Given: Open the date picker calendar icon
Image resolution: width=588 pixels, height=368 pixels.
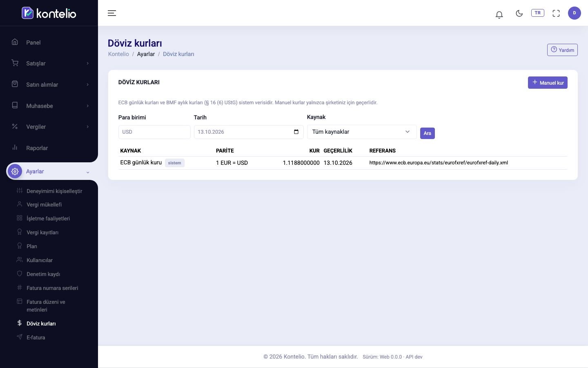Looking at the screenshot, I should point(296,132).
